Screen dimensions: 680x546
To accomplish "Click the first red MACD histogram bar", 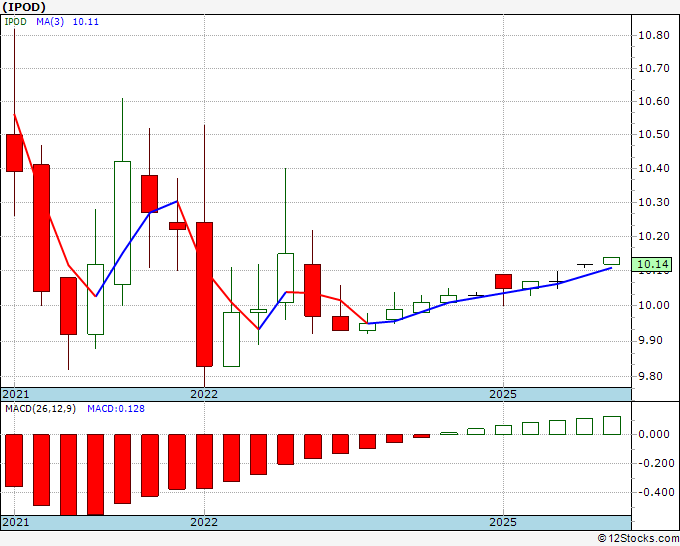I will click(x=14, y=460).
